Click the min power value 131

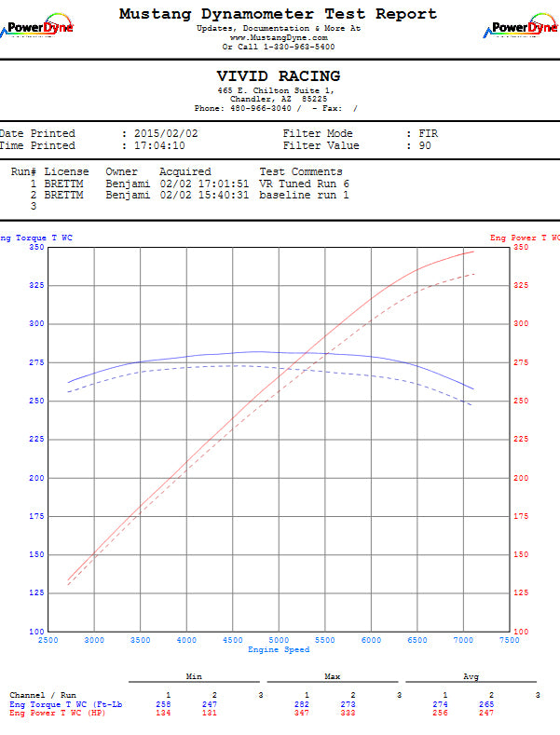[x=210, y=713]
